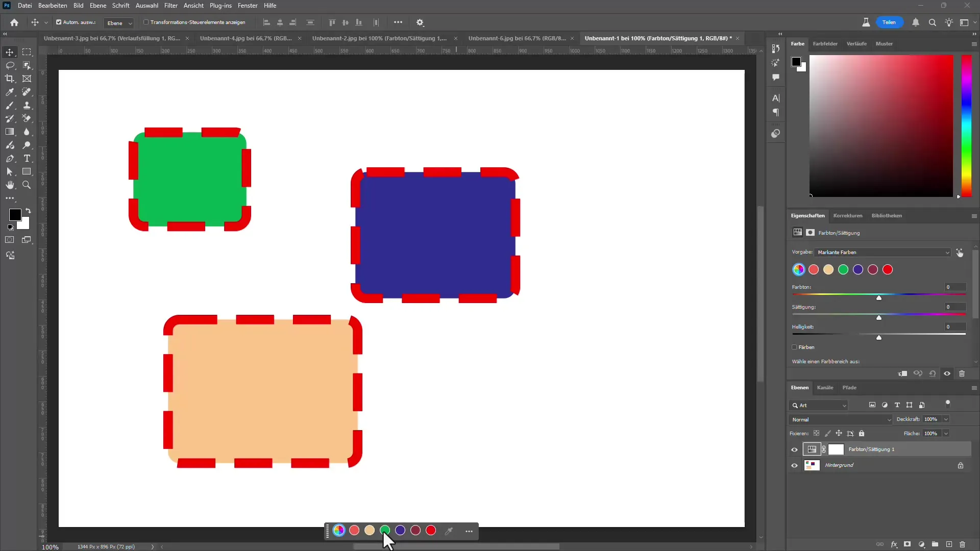Select the Gradient tool
980x551 pixels.
point(10,132)
